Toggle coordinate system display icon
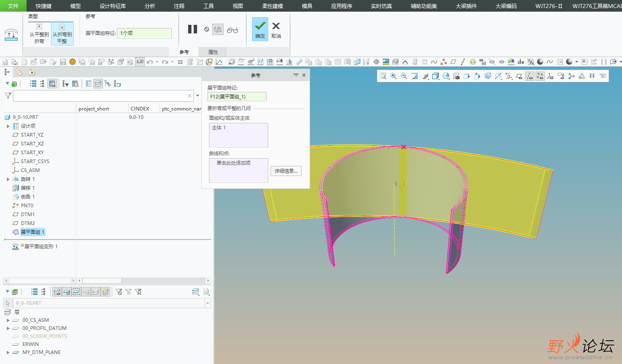The height and width of the screenshot is (364, 622). pyautogui.click(x=550, y=76)
